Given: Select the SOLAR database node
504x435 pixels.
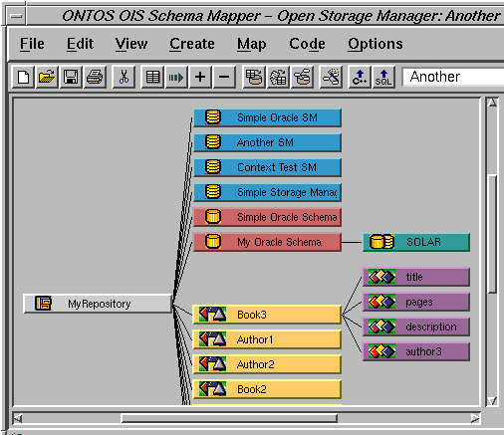Looking at the screenshot, I should click(416, 242).
